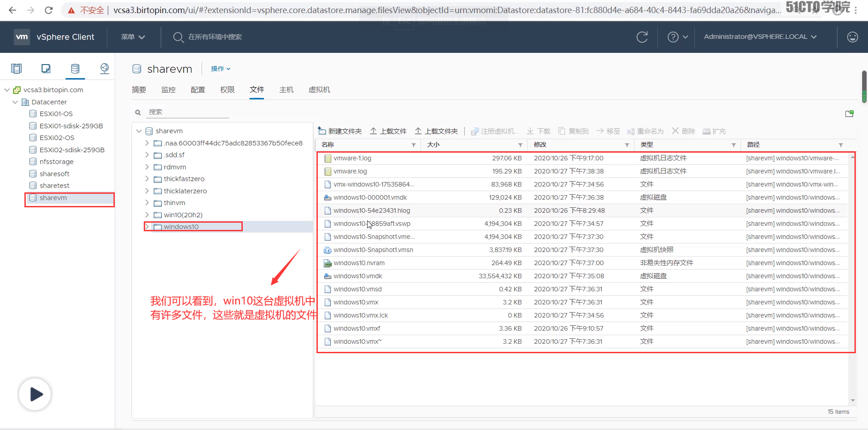Select the sharetest datastore
The height and width of the screenshot is (430, 868).
[54, 186]
